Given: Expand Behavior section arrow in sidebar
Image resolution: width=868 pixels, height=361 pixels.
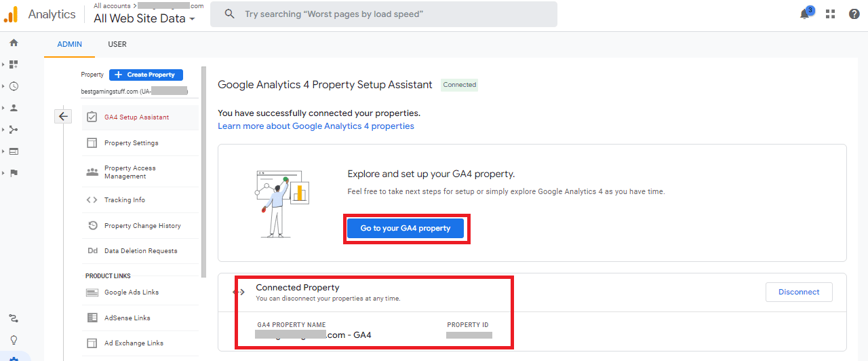Looking at the screenshot, I should [x=3, y=151].
